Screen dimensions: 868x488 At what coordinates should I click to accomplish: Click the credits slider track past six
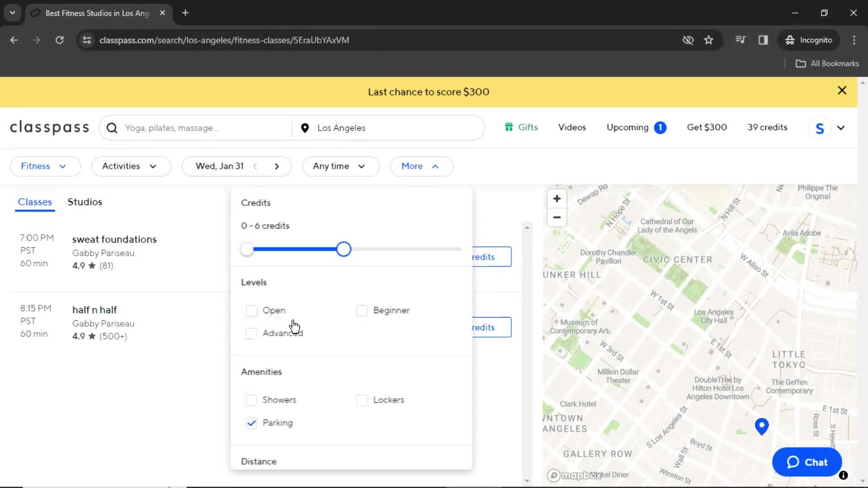tap(406, 249)
